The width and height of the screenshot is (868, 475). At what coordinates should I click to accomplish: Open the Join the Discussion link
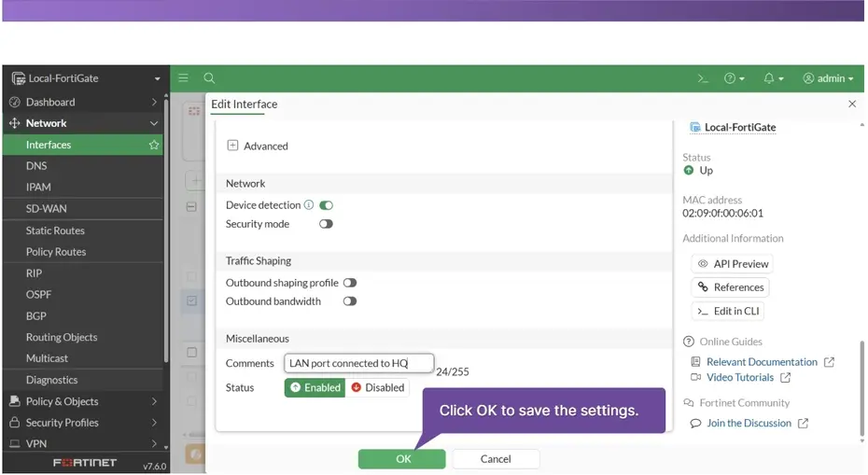point(749,424)
